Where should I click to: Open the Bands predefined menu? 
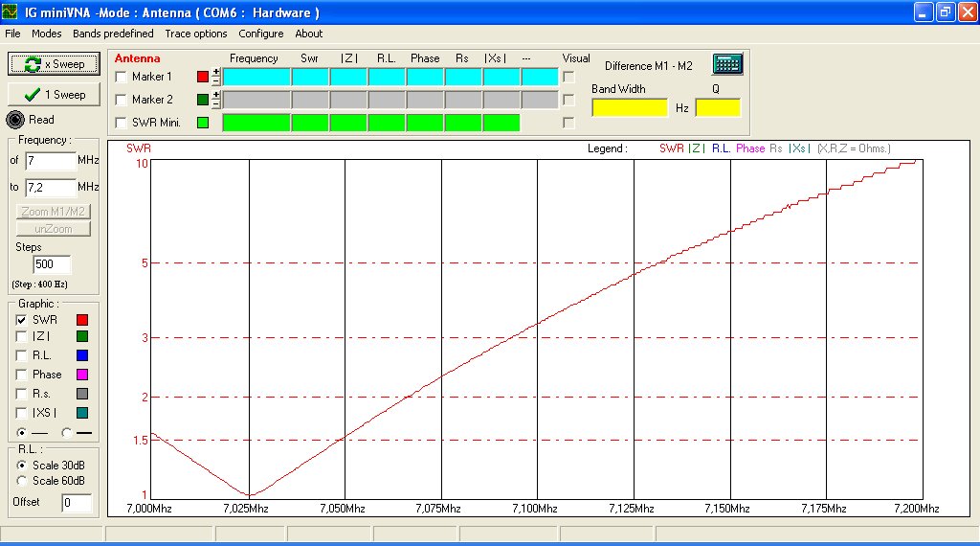pos(113,34)
